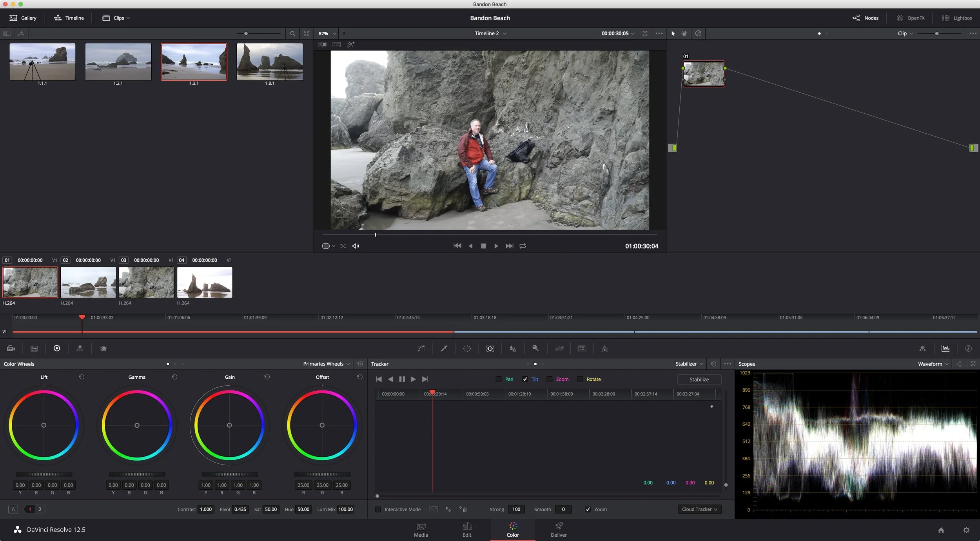Viewport: 980px width, 541px height.
Task: Open the Blur palette icon
Action: 513,349
